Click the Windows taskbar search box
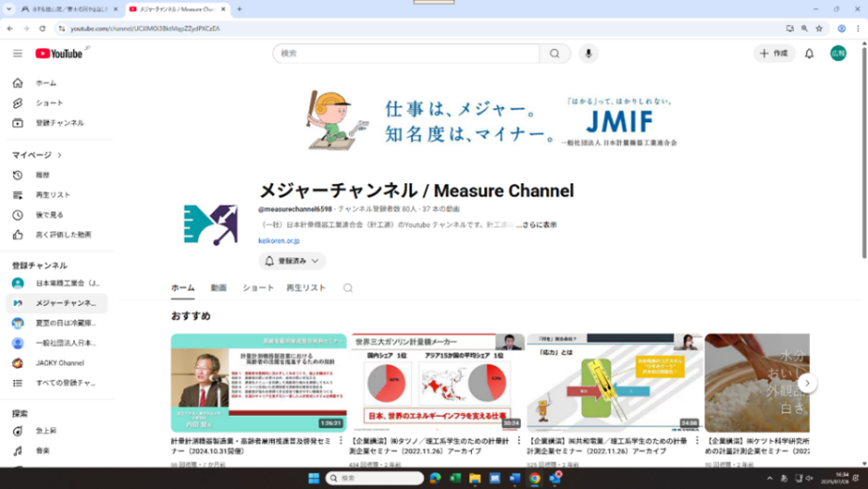 pyautogui.click(x=375, y=478)
